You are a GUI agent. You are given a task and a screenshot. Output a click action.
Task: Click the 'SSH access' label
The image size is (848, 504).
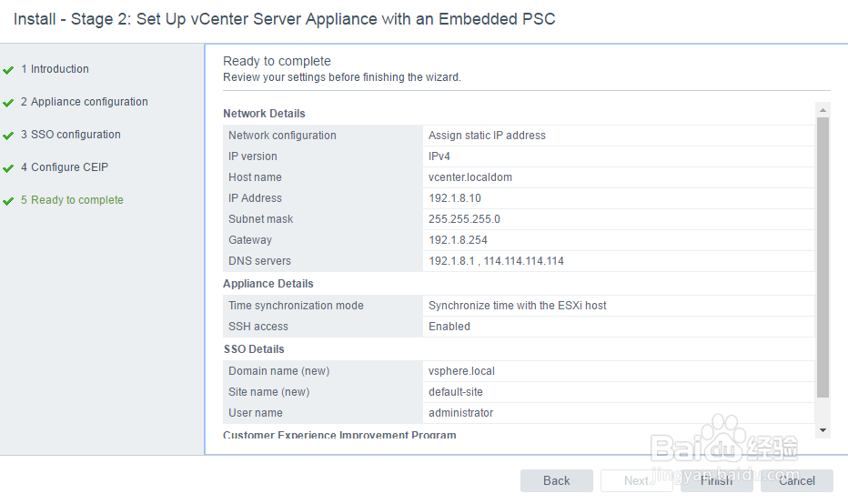point(258,327)
